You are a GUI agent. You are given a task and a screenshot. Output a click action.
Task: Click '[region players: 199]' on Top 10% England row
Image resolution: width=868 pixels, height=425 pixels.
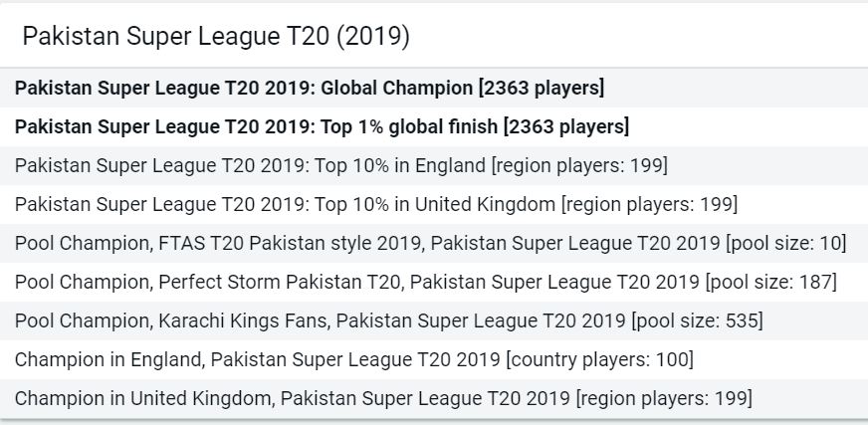[579, 165]
